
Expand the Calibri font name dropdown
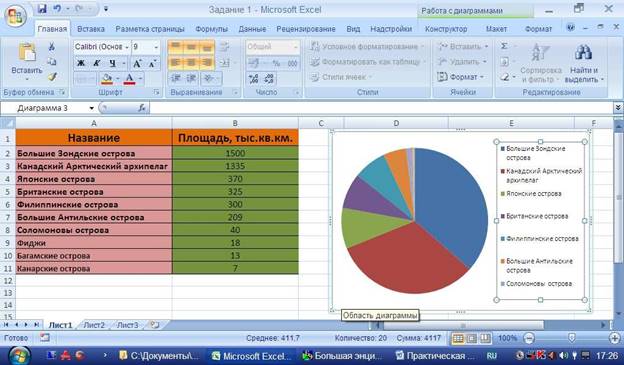pos(127,47)
